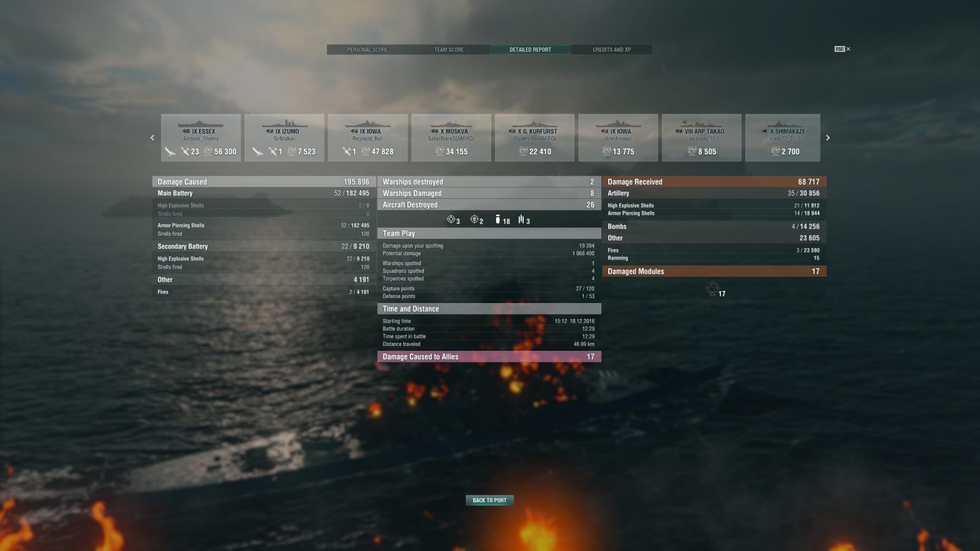
Task: Show more ships with the right arrow
Action: click(827, 138)
